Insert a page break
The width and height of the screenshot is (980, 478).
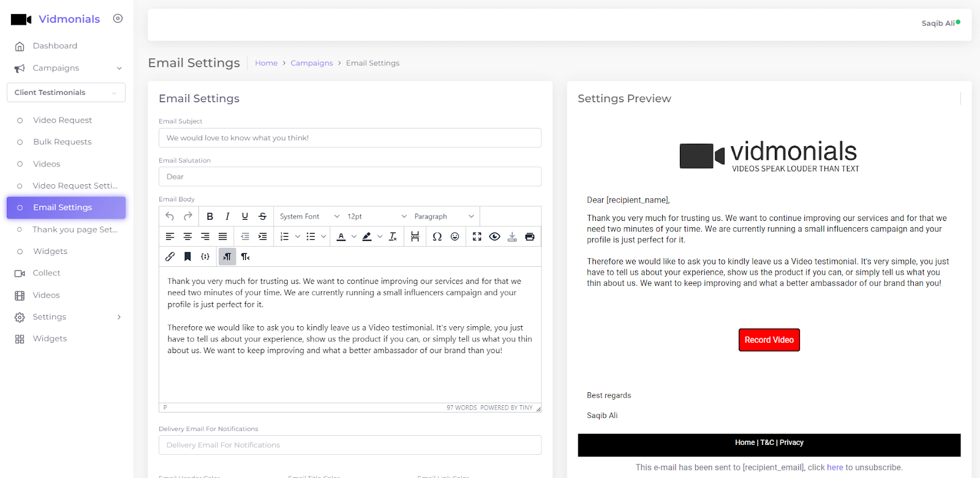point(415,237)
